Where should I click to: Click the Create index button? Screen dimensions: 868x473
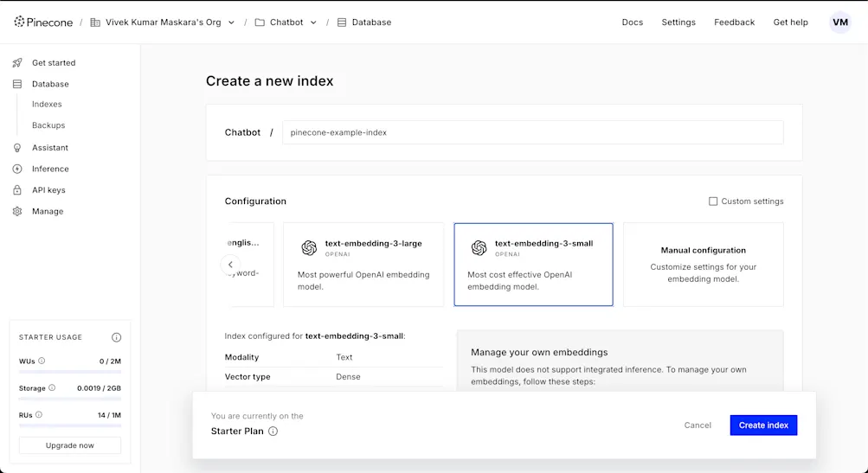(763, 425)
